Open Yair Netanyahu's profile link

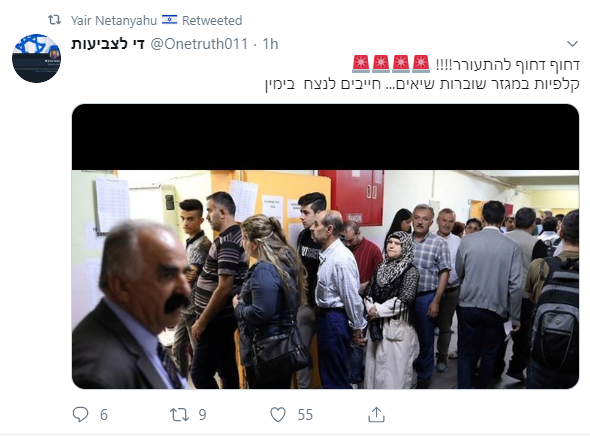coord(114,20)
